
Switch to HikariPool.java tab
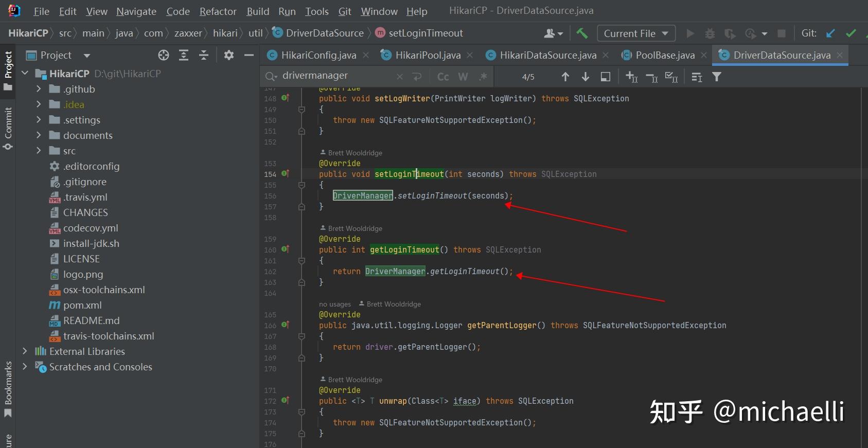tap(428, 55)
